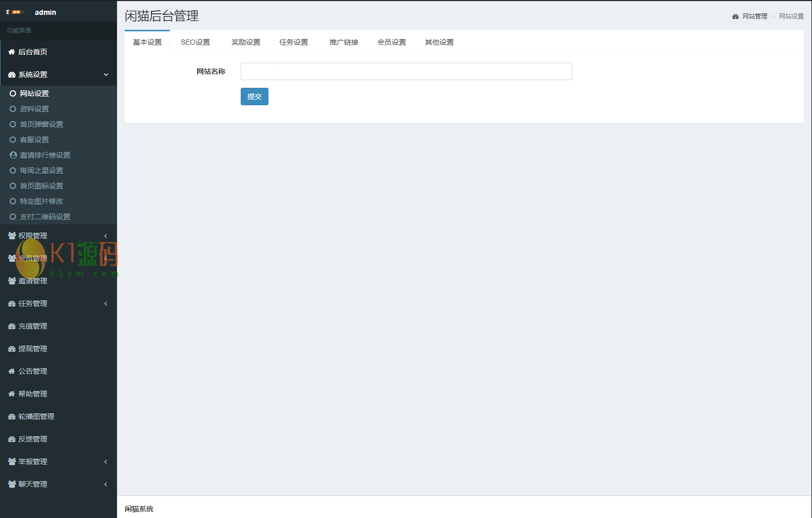812x518 pixels.
Task: Click the circle icon next to 客服设置
Action: point(13,140)
